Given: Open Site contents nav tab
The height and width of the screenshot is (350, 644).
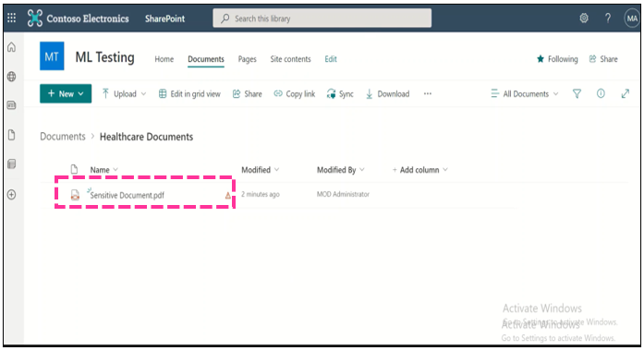Looking at the screenshot, I should (290, 59).
